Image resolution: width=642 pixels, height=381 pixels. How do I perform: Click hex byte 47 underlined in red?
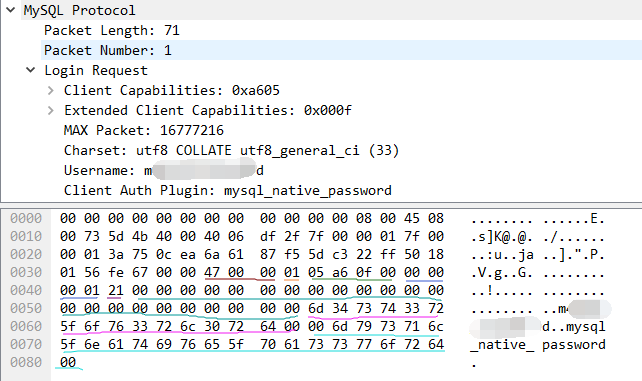coord(212,272)
